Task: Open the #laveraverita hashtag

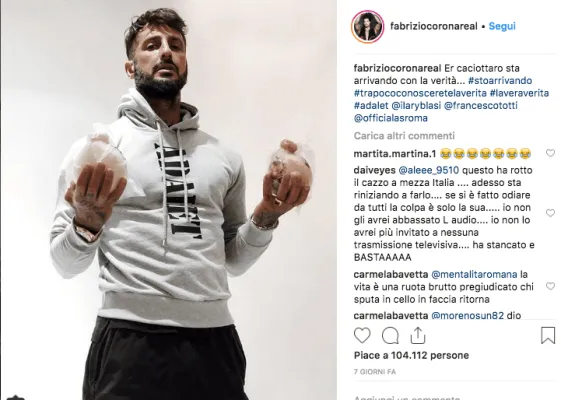Action: (x=519, y=93)
